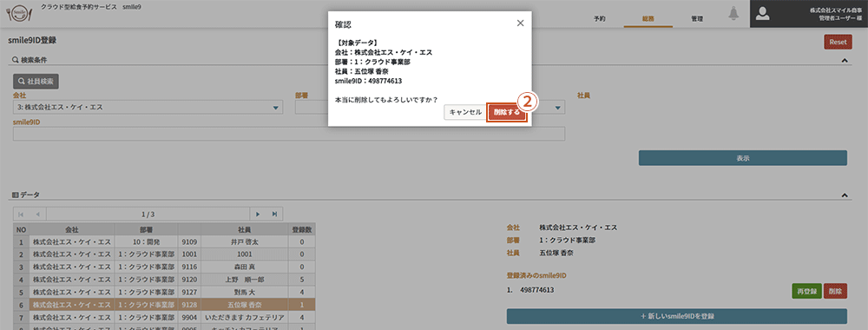Click the page indicator 1 / 3
The width and height of the screenshot is (868, 330).
click(148, 214)
